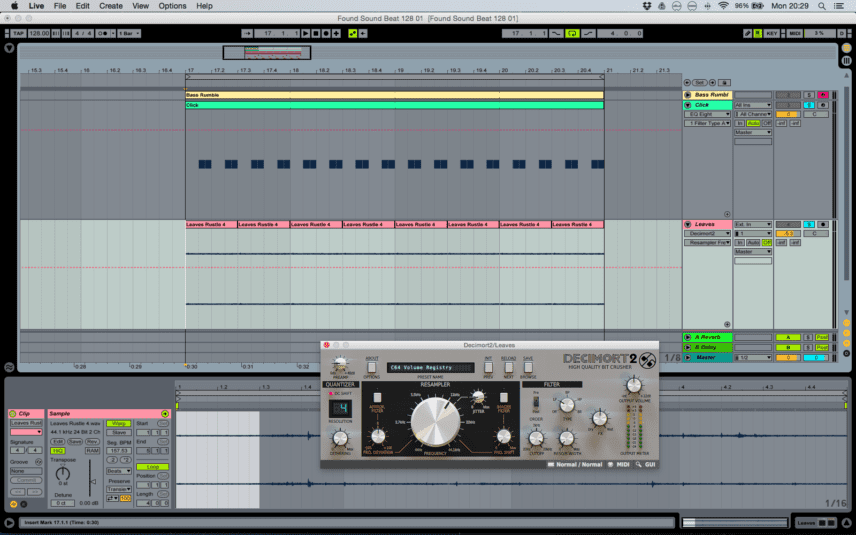Viewport: 856px width, 535px height.
Task: Toggle the clip Loop button
Action: click(152, 467)
